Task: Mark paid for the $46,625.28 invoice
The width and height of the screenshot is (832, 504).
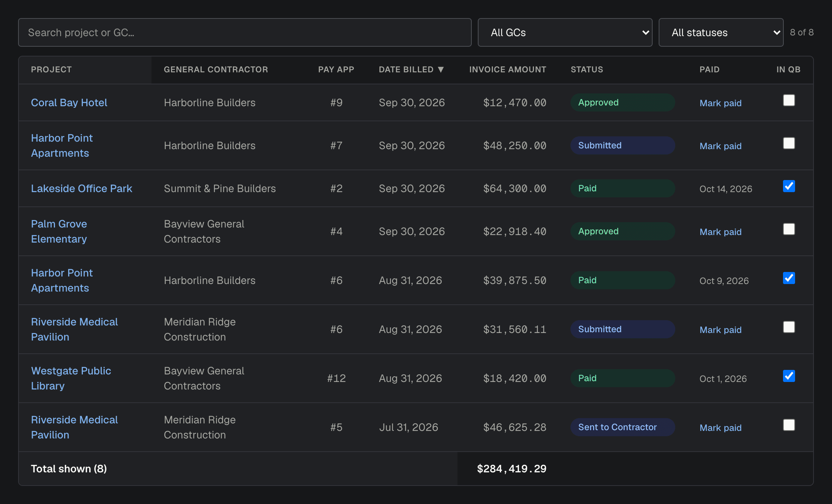Action: point(720,428)
